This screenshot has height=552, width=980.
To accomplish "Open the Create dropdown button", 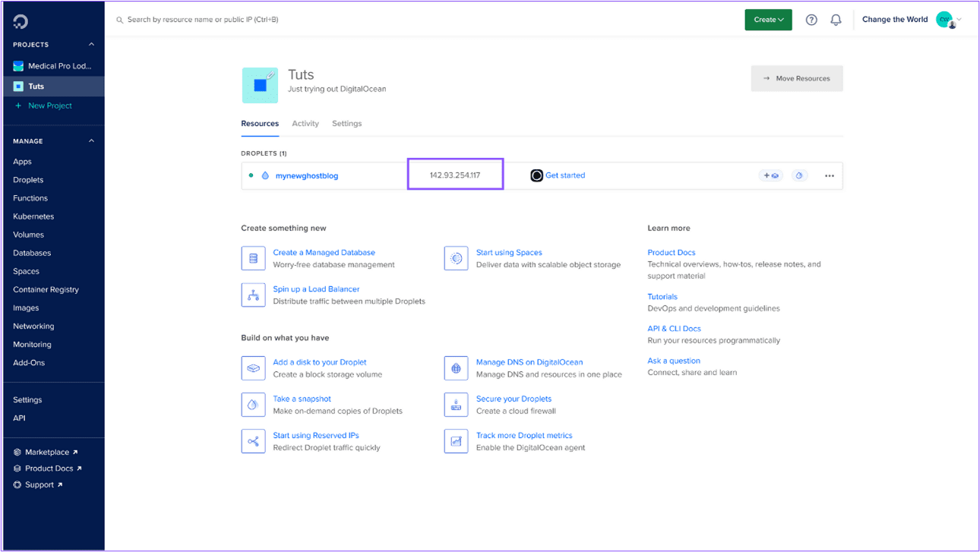I will (x=768, y=20).
